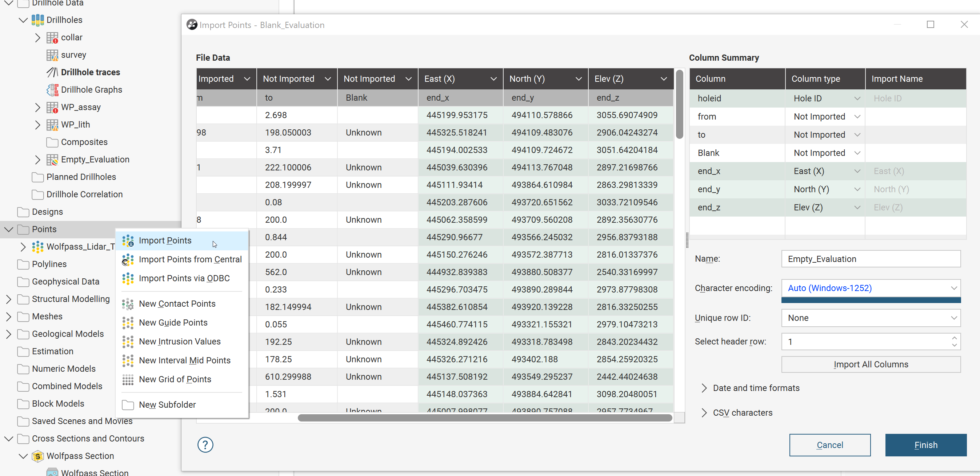Expand the Wolfpass_Lidar points node
This screenshot has width=980, height=476.
pos(23,247)
